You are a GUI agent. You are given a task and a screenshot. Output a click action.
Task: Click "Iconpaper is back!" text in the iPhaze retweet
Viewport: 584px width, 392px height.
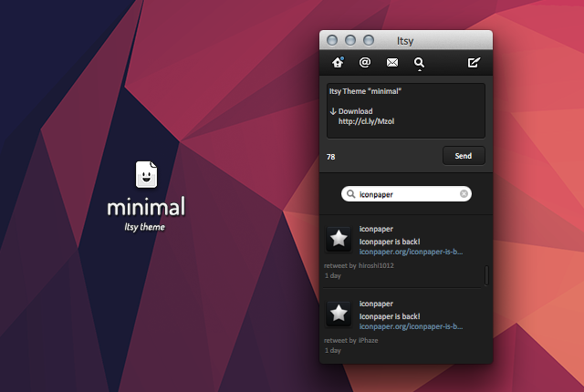(x=390, y=316)
